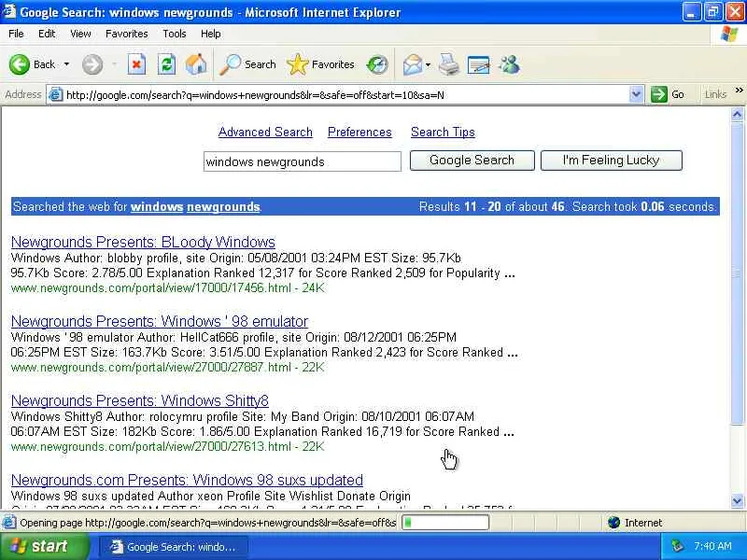Click inside the Address bar URL field
Viewport: 747px width, 560px height.
pos(345,95)
